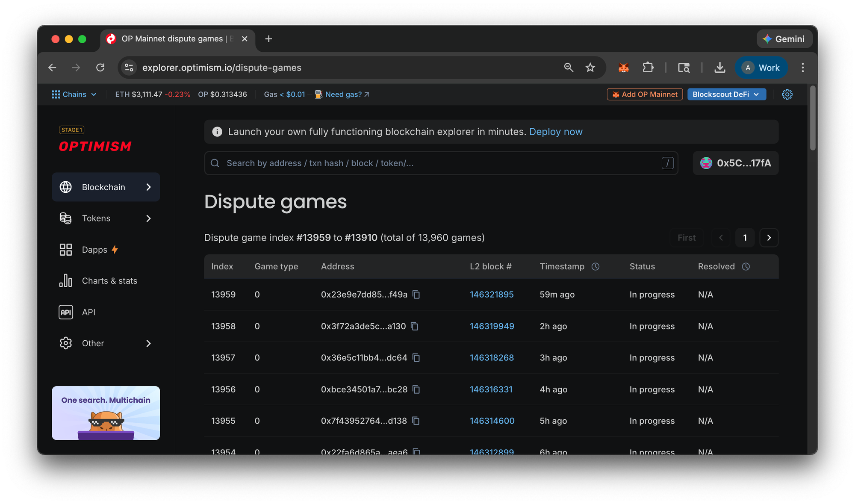Expand the Blockscout DeFi dropdown
855x504 pixels.
pyautogui.click(x=726, y=94)
